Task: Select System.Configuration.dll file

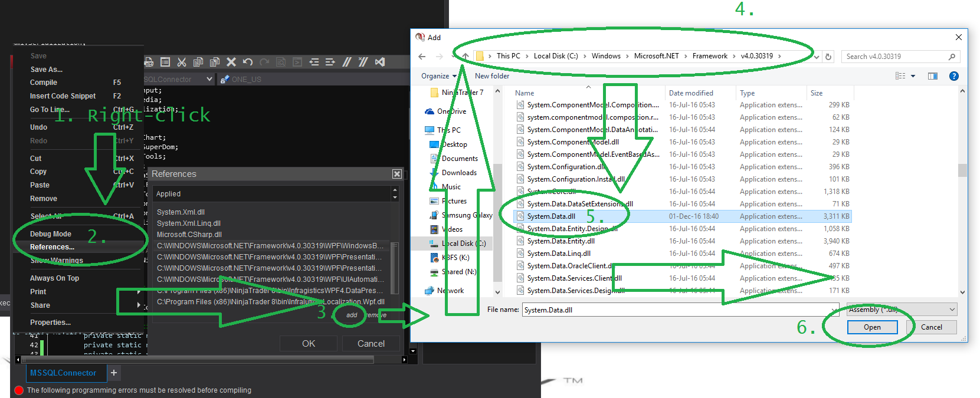Action: click(x=567, y=167)
